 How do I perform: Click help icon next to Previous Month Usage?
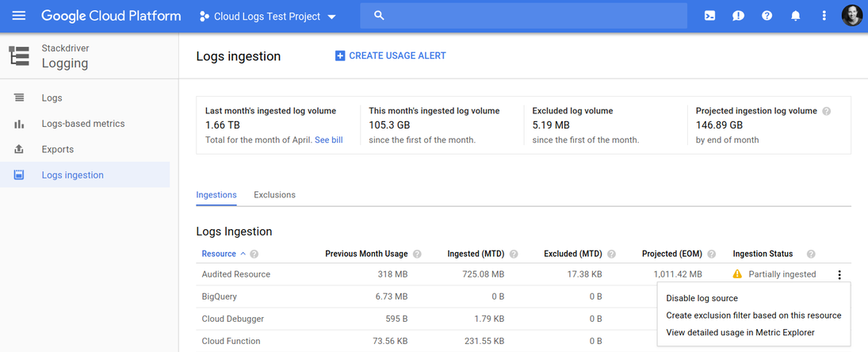pyautogui.click(x=417, y=254)
